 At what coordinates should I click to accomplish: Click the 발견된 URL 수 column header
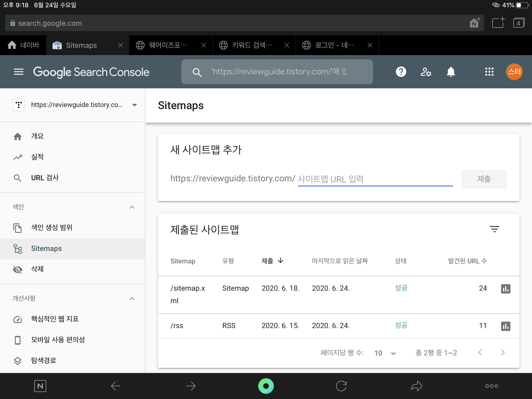tap(467, 261)
